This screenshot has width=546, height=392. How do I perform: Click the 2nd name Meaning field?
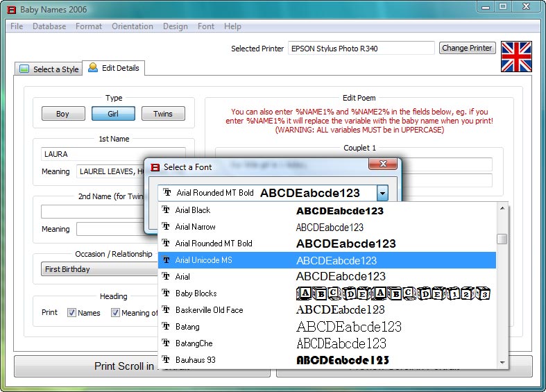110,229
